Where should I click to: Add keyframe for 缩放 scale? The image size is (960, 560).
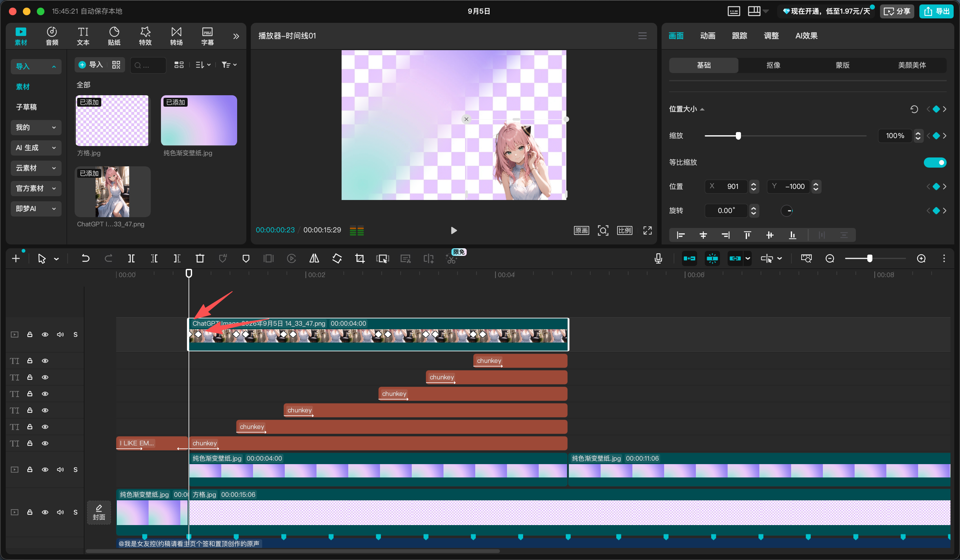[x=936, y=136]
